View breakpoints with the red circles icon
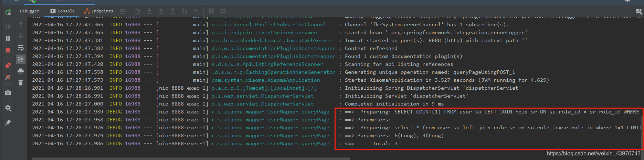The image size is (644, 160). (x=8, y=66)
